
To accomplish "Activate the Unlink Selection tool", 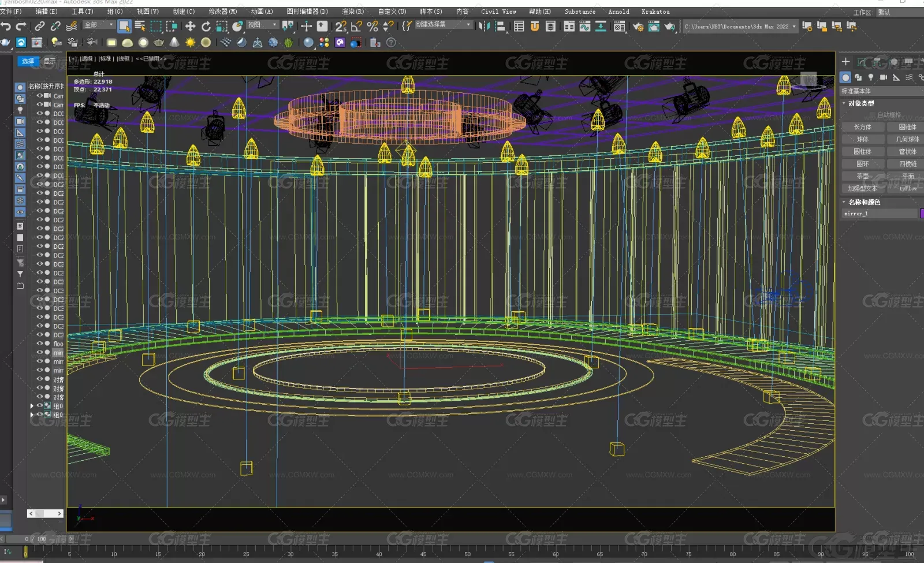I will (55, 26).
